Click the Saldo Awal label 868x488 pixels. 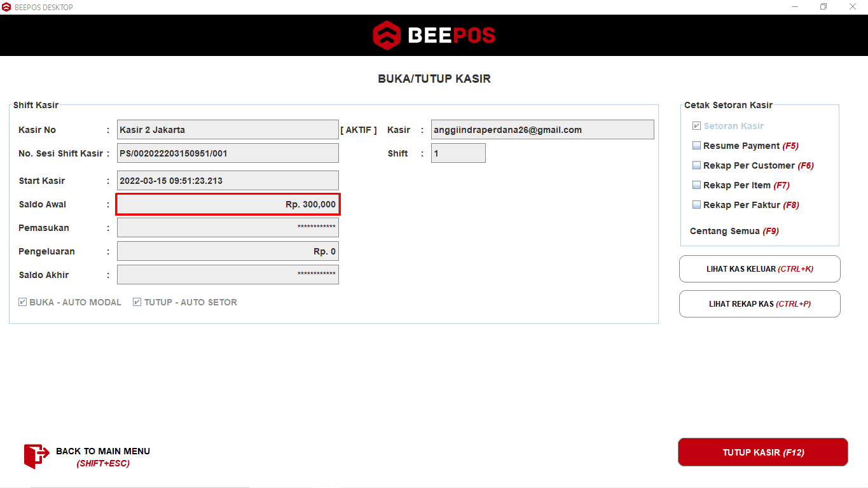[43, 204]
